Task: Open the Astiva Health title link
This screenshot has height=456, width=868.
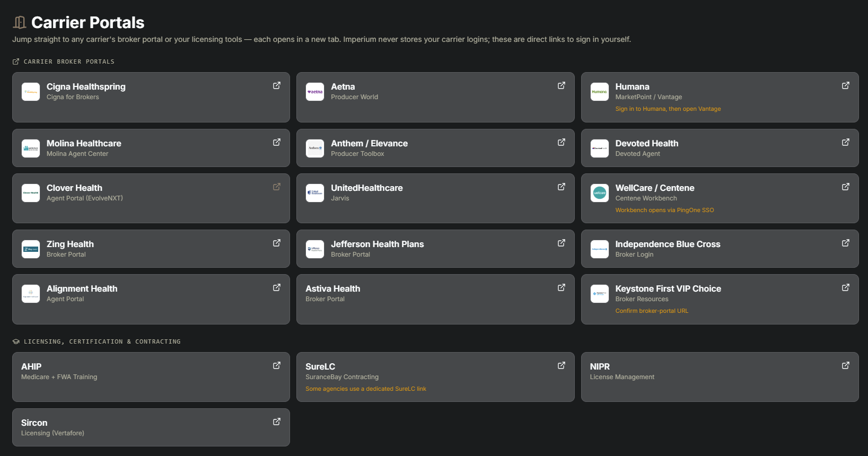Action: click(x=333, y=288)
